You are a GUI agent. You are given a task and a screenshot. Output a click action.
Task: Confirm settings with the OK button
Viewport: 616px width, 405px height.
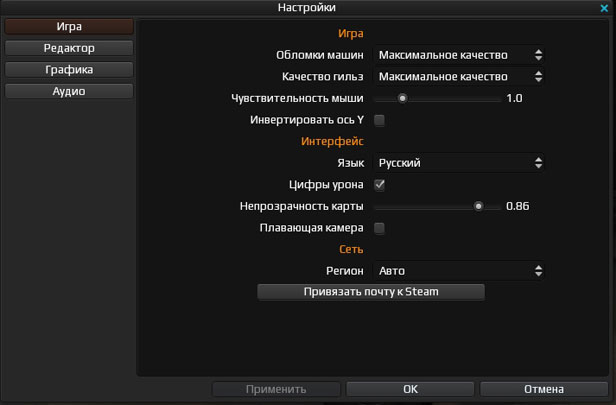pos(410,389)
